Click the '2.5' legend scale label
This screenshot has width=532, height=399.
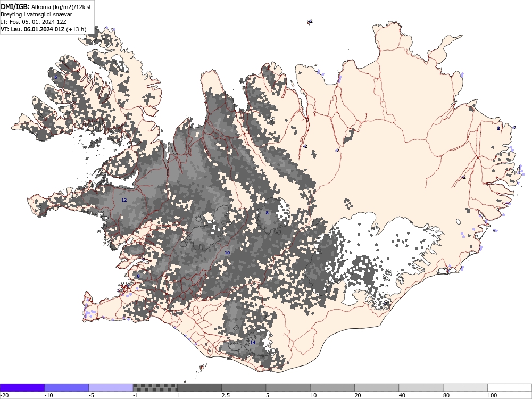point(226,395)
